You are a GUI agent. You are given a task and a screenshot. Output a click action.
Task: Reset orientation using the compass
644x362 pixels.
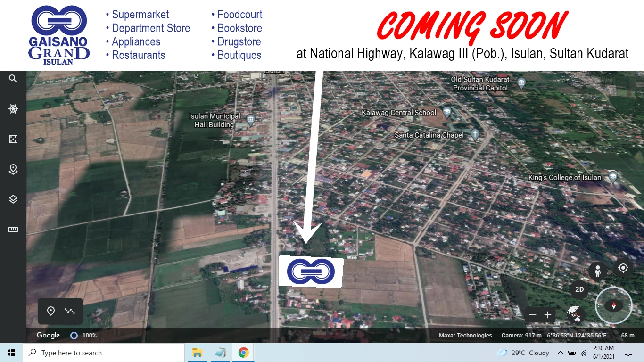coord(614,305)
